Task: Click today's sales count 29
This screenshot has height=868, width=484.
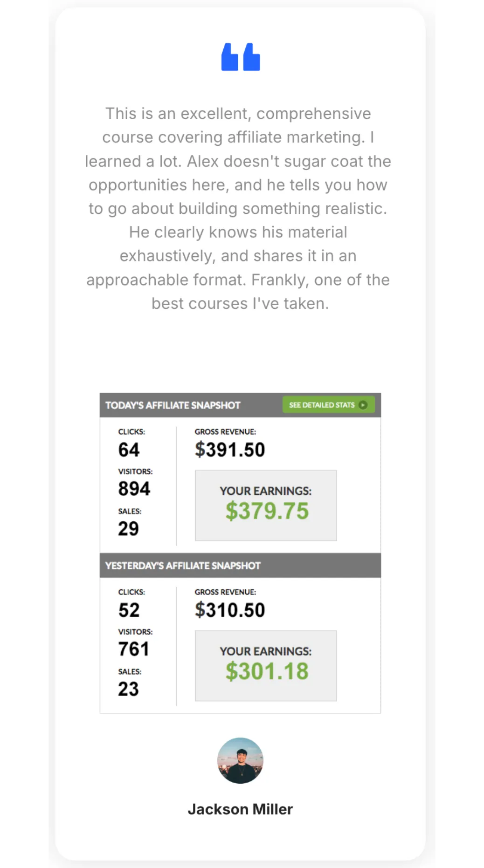Action: pyautogui.click(x=128, y=528)
